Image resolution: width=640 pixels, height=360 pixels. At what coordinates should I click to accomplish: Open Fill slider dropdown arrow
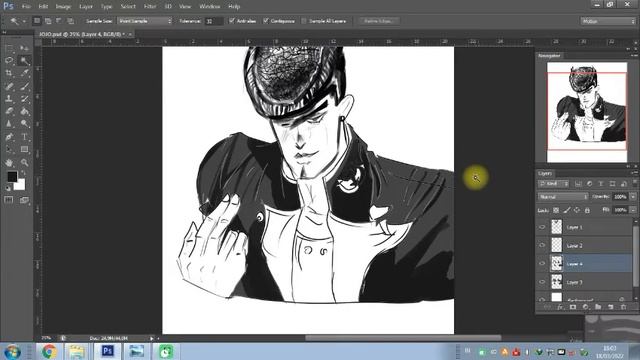click(x=633, y=210)
